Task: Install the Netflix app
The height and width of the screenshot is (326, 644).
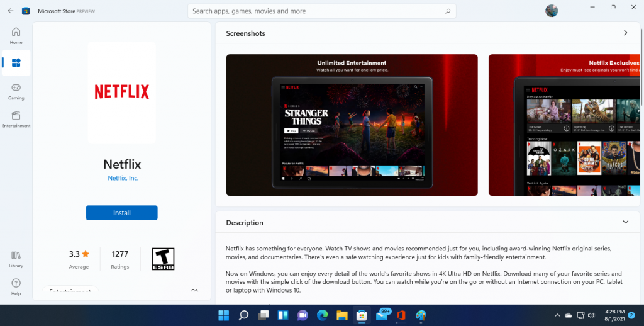Action: [x=121, y=213]
